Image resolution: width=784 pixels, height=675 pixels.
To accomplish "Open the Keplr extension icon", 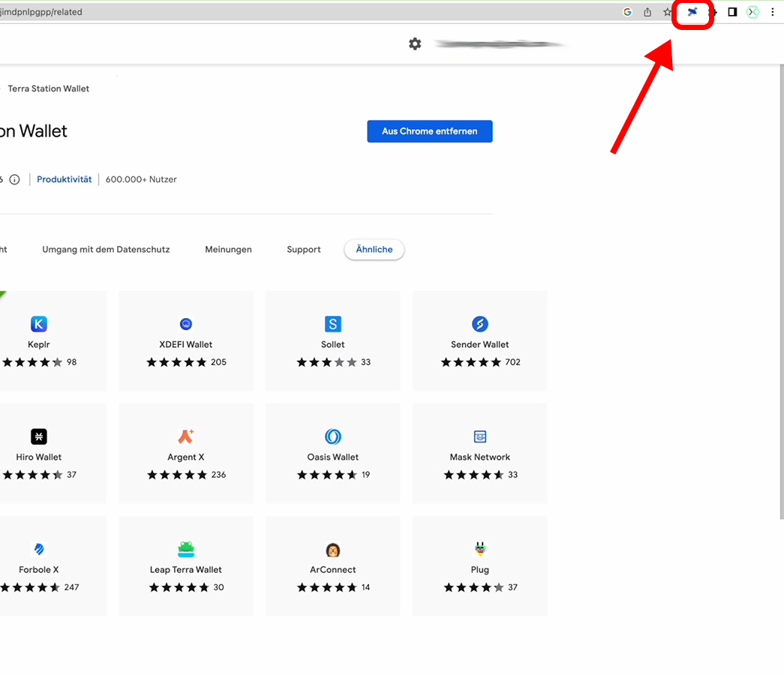I will click(x=39, y=324).
